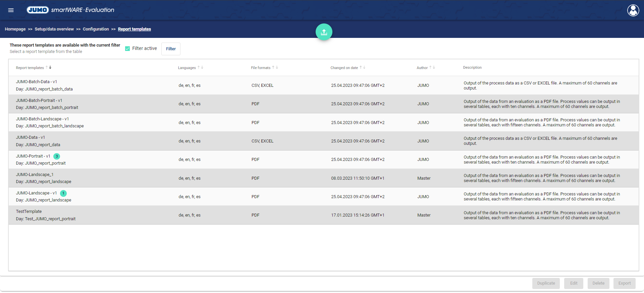Navigate to Setup/data overview breadcrumb
Viewport: 644px width, 293px height.
point(54,29)
